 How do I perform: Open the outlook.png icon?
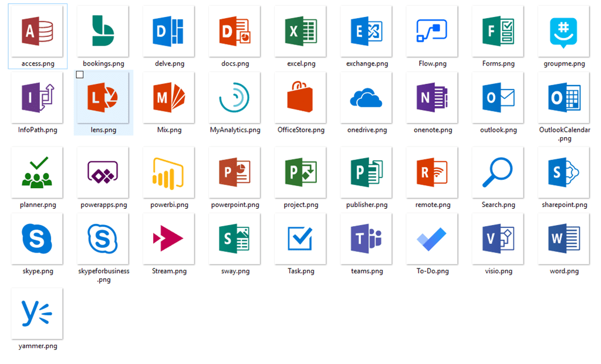(497, 98)
